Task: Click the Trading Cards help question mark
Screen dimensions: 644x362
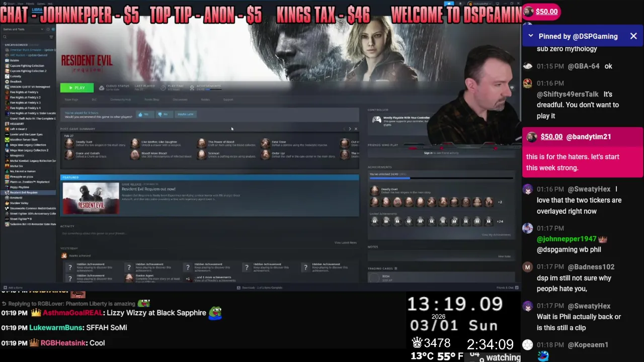Action: click(x=395, y=268)
